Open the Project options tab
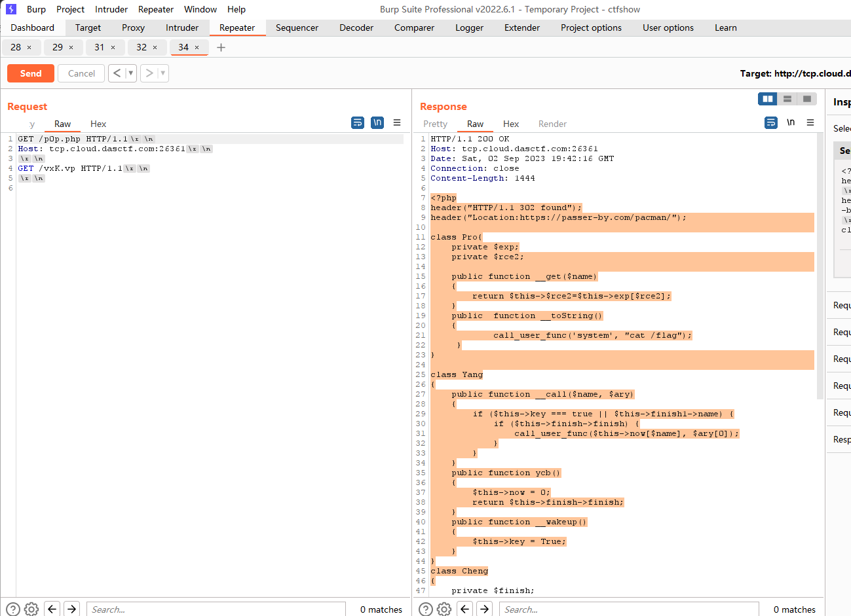The image size is (851, 616). coord(591,27)
